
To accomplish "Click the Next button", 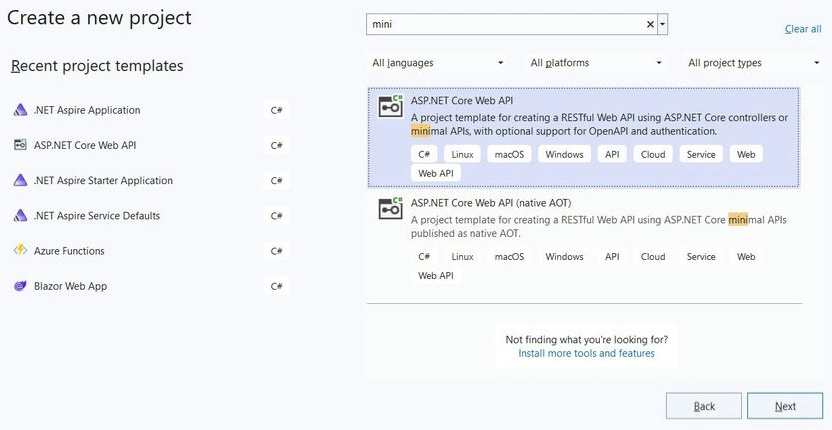I will pyautogui.click(x=785, y=406).
